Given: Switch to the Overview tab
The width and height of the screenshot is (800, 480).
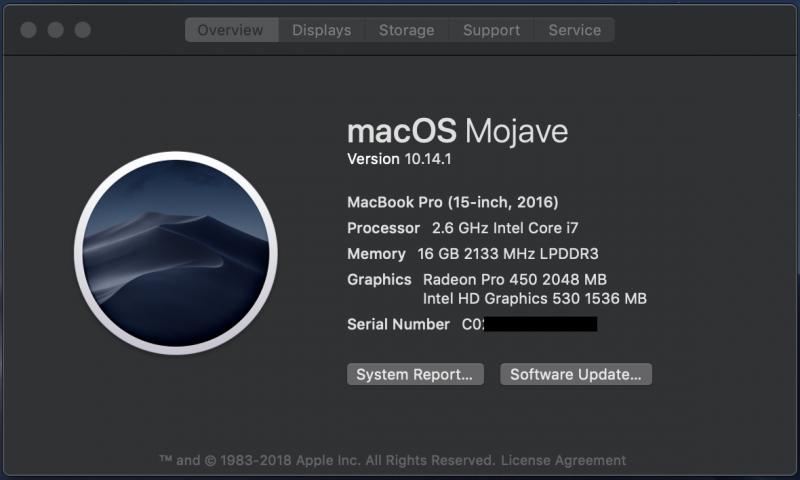Looking at the screenshot, I should click(232, 30).
